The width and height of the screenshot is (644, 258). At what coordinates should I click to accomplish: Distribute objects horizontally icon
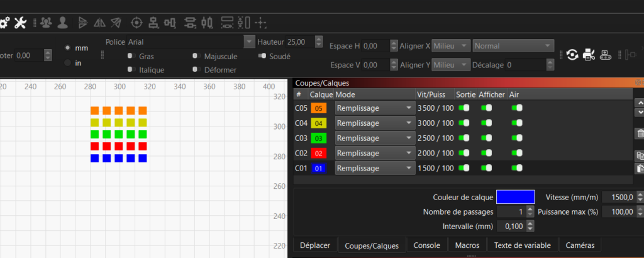click(x=206, y=23)
